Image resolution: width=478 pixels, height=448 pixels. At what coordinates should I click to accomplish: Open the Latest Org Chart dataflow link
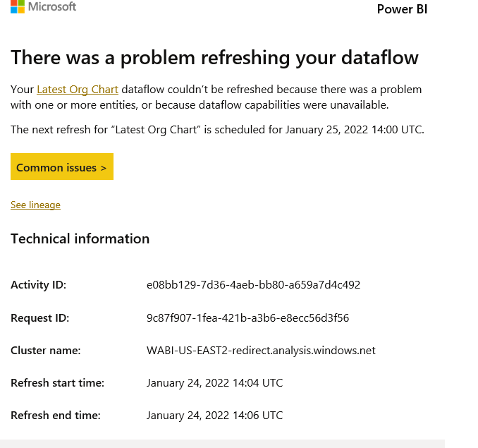[78, 90]
